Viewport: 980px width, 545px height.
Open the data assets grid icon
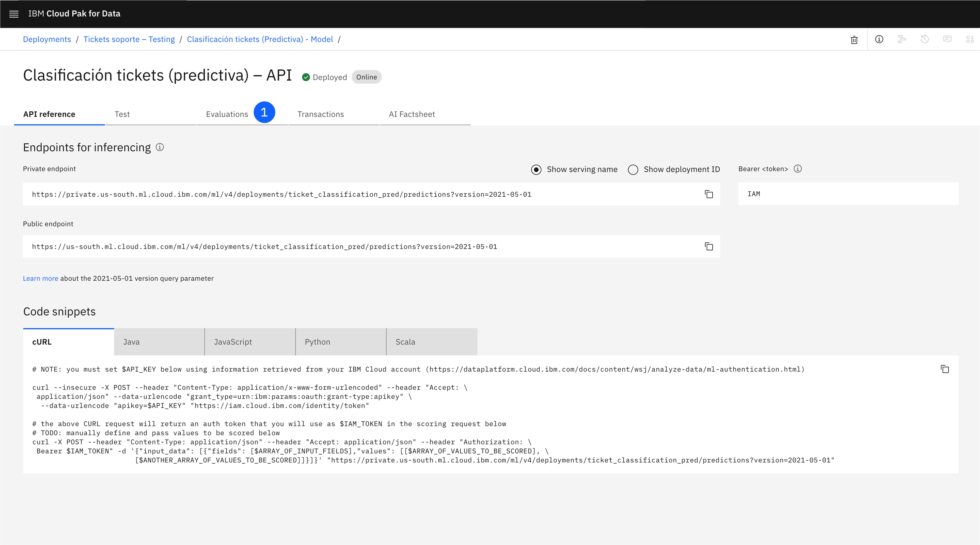pyautogui.click(x=970, y=39)
